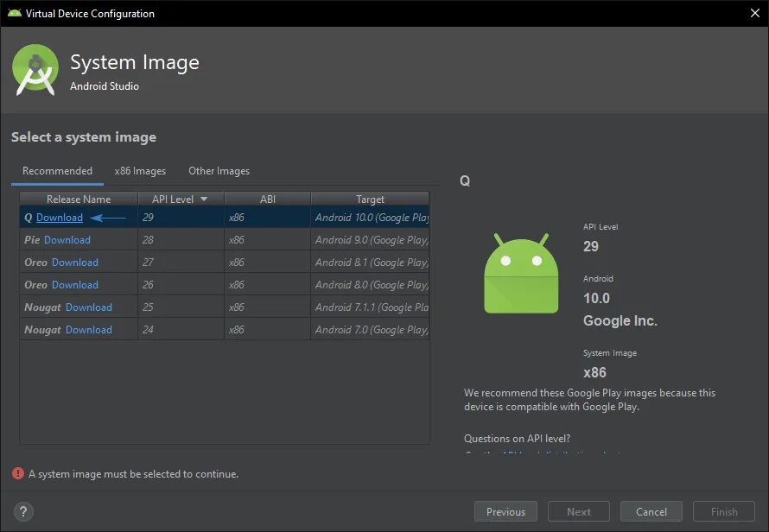Click the green Android robot image
Image resolution: width=769 pixels, height=532 pixels.
coord(521,273)
